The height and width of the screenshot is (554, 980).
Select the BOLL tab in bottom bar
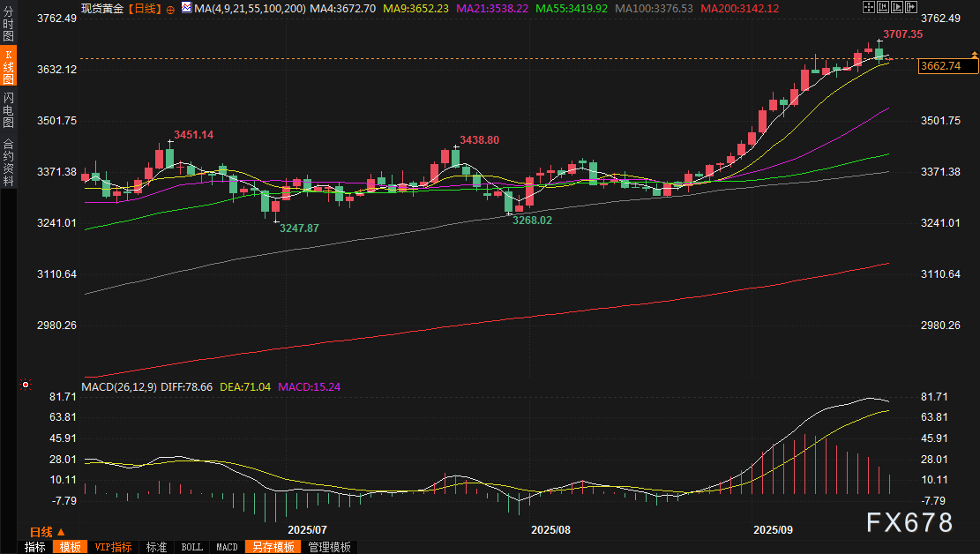pyautogui.click(x=191, y=547)
